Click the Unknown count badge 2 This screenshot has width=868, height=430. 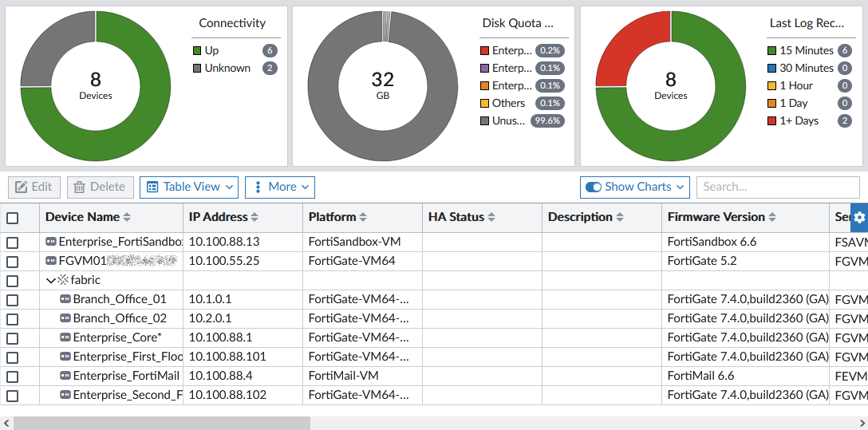point(270,69)
